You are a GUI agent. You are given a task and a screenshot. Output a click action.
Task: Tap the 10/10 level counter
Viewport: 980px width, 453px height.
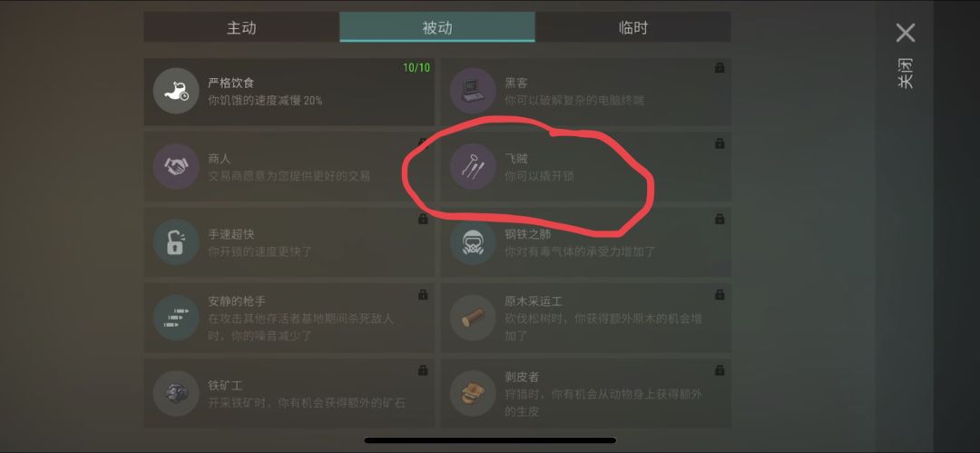tap(416, 67)
